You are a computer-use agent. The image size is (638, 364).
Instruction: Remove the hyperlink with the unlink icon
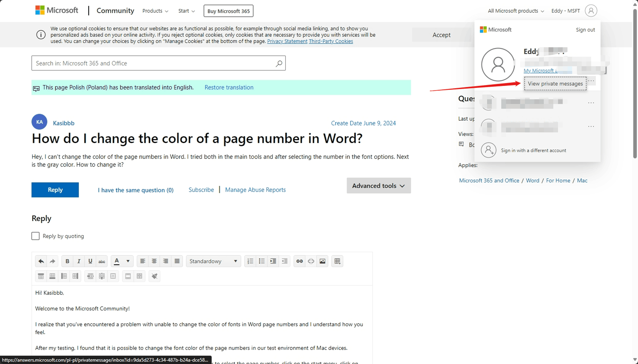click(x=311, y=261)
